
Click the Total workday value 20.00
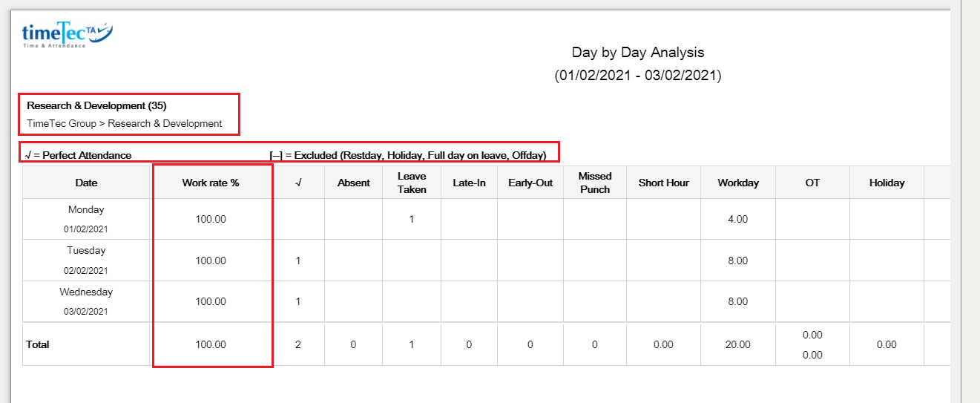[x=738, y=344]
